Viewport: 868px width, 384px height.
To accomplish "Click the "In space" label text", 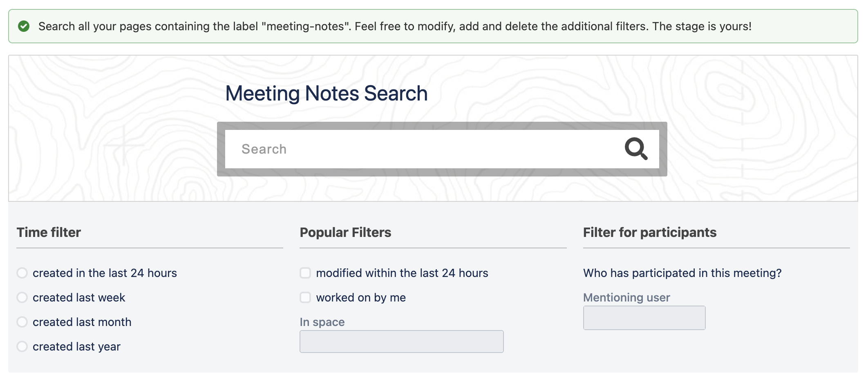I will tap(322, 322).
